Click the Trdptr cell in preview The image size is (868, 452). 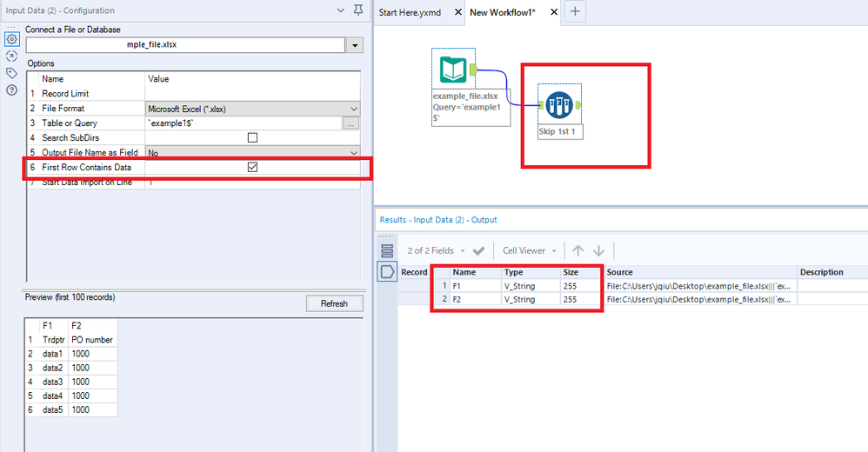(54, 340)
